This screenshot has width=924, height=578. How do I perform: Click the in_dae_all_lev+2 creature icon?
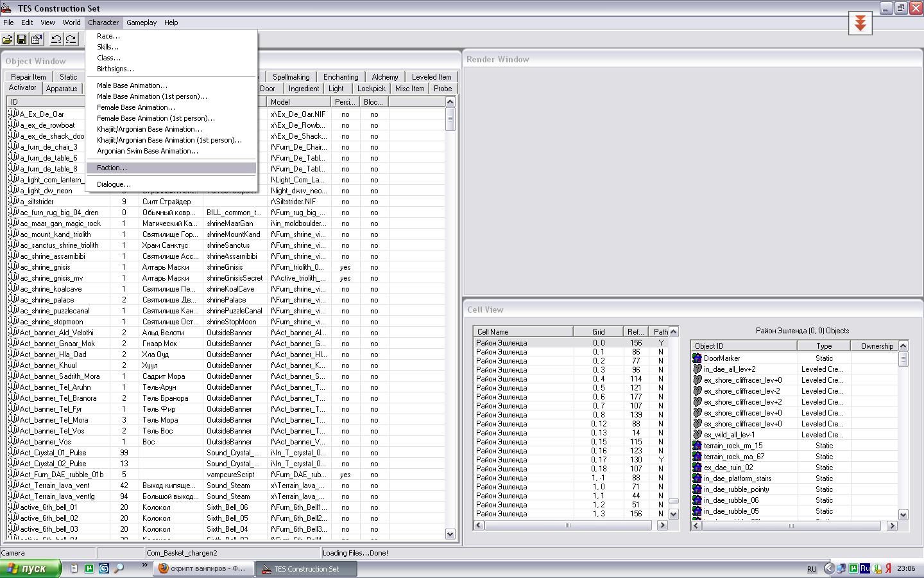pyautogui.click(x=697, y=369)
